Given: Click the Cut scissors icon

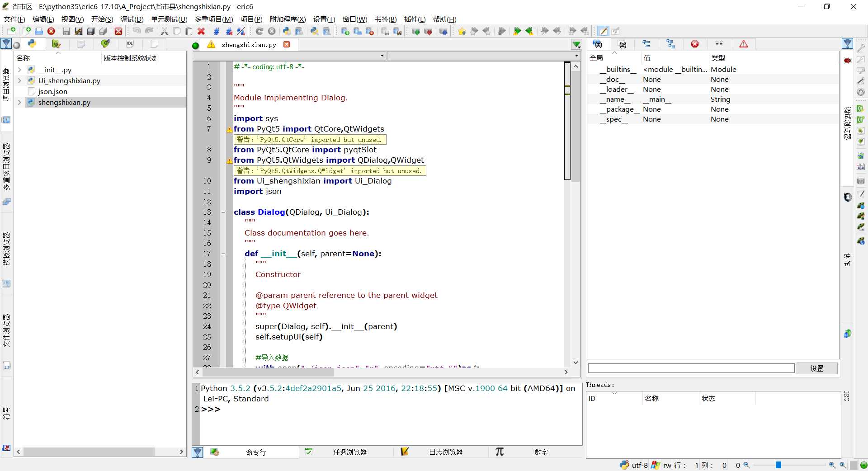Looking at the screenshot, I should (x=165, y=31).
